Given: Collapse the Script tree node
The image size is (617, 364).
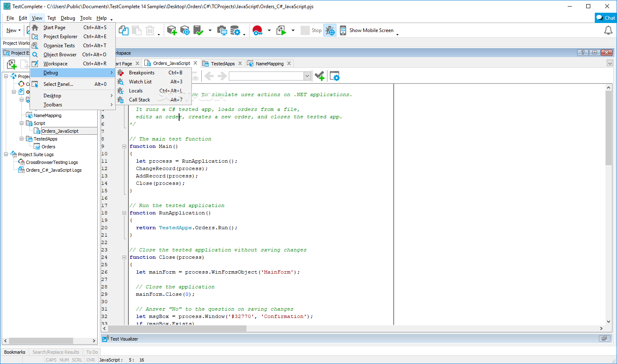Looking at the screenshot, I should pos(21,123).
